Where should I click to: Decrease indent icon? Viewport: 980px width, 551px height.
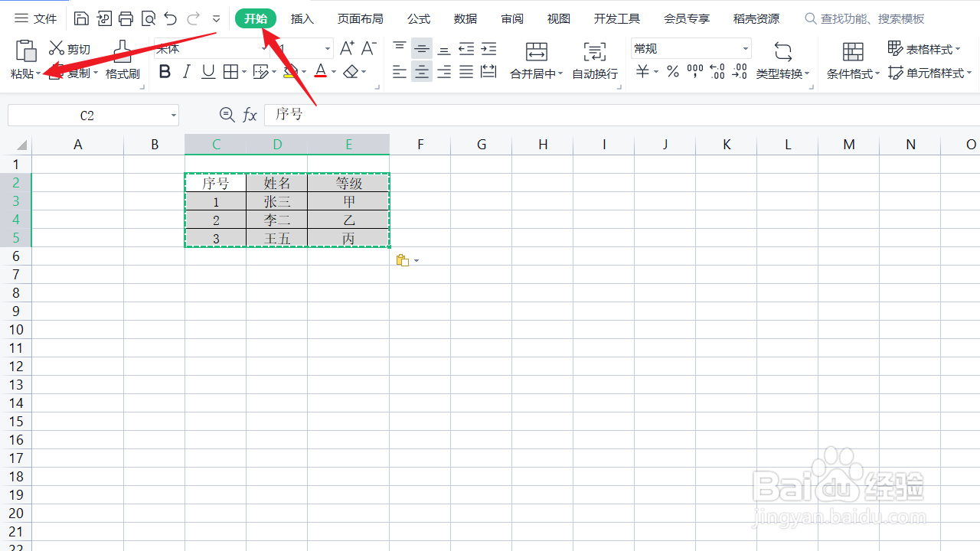466,48
